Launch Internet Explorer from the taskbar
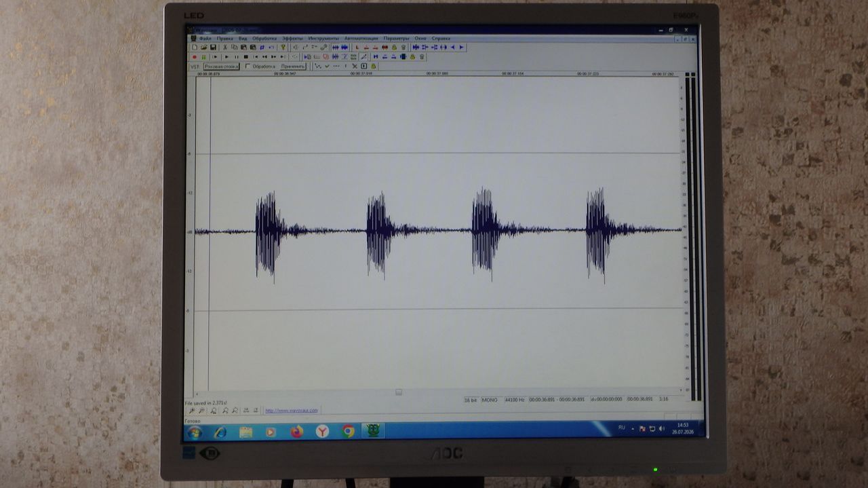Image resolution: width=868 pixels, height=488 pixels. pyautogui.click(x=220, y=432)
